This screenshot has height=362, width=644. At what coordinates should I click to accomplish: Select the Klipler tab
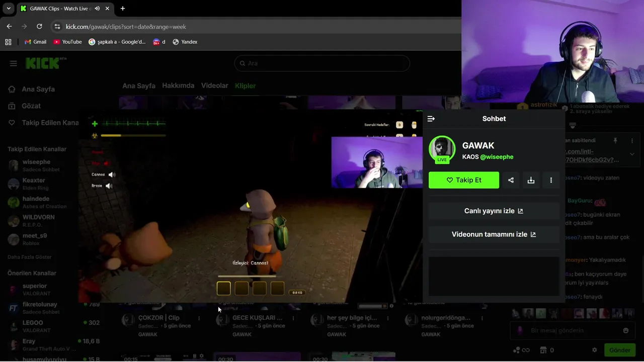pyautogui.click(x=246, y=85)
